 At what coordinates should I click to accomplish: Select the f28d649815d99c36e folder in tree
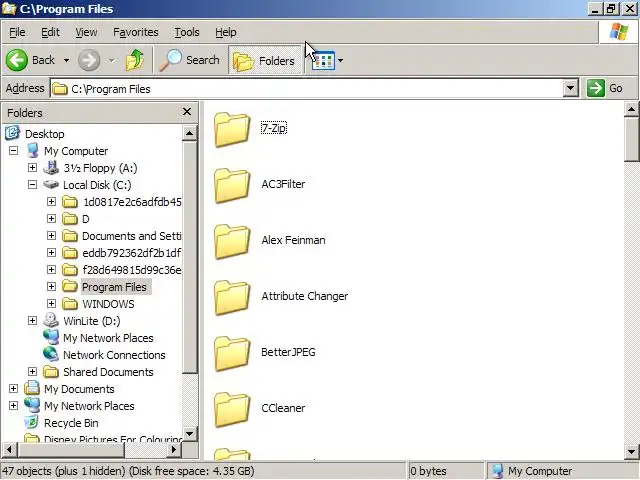(131, 270)
